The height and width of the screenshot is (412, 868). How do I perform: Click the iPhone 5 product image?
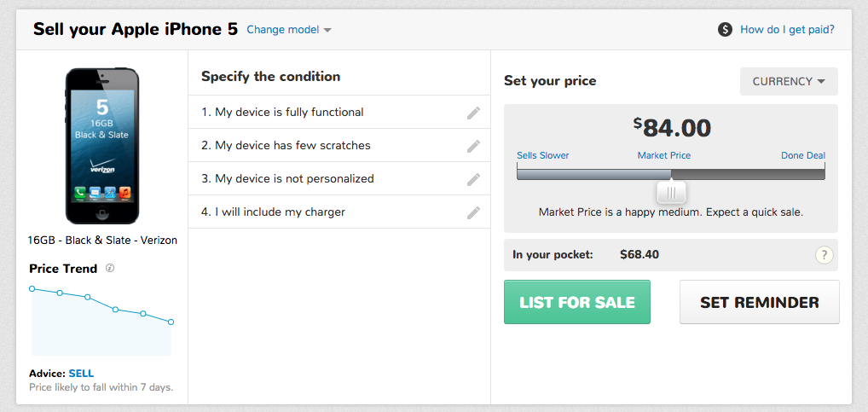click(102, 146)
